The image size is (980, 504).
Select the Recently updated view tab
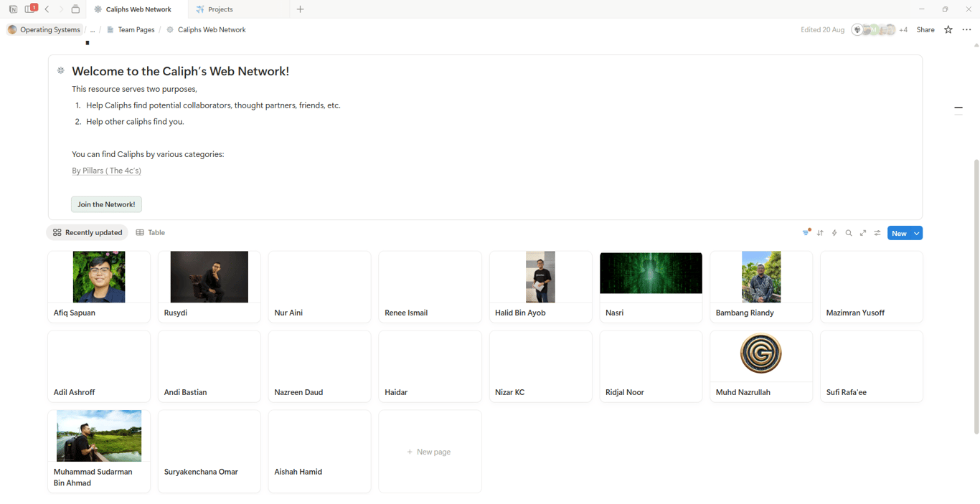point(88,232)
